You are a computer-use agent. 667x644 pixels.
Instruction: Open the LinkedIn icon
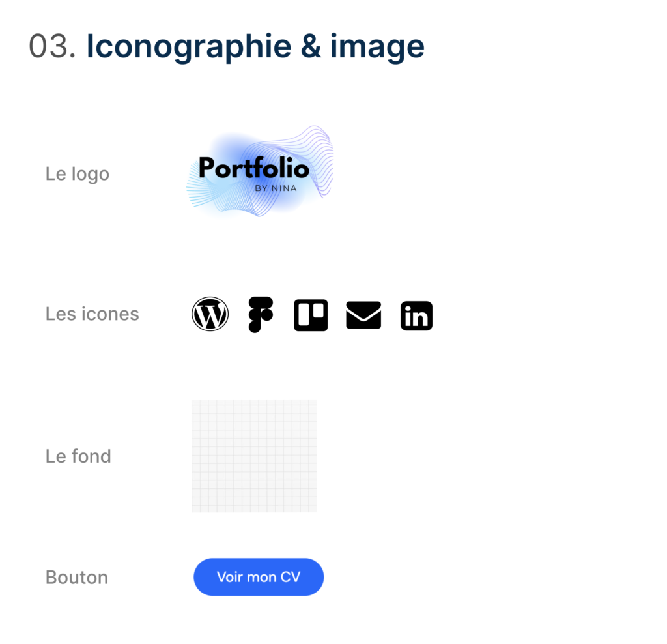point(416,316)
